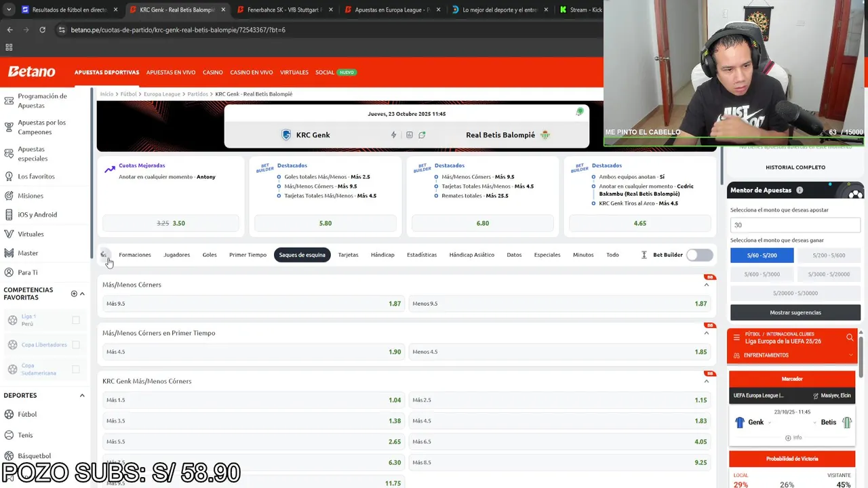Check the Liga 1 Perú favorite checkbox
868x488 pixels.
[76, 320]
